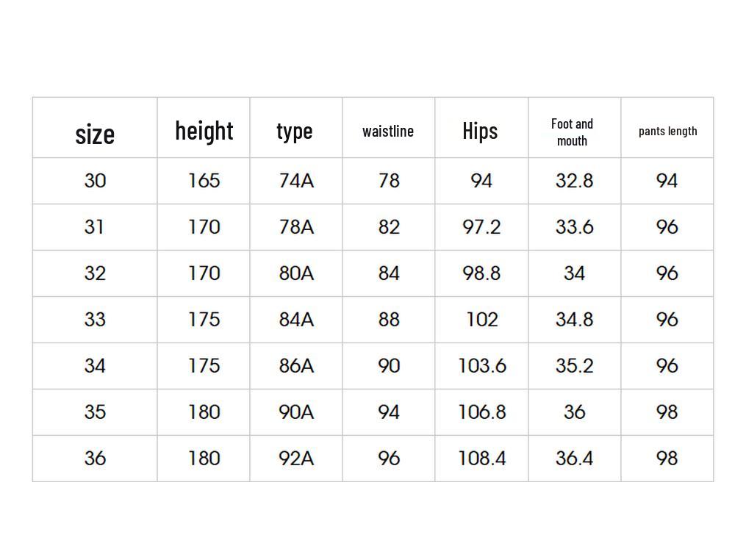Select the hips value 106.8
Screen dimensions: 746x560
[x=482, y=412]
